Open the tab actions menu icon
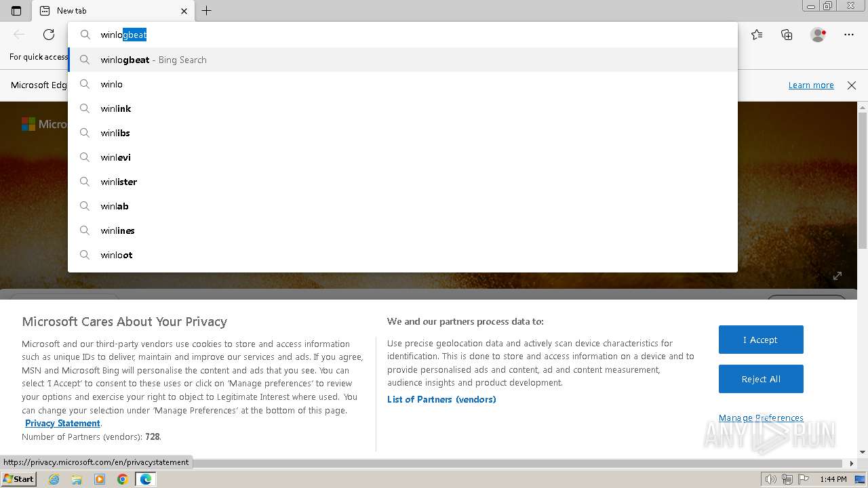The height and width of the screenshot is (488, 868). coord(16,11)
